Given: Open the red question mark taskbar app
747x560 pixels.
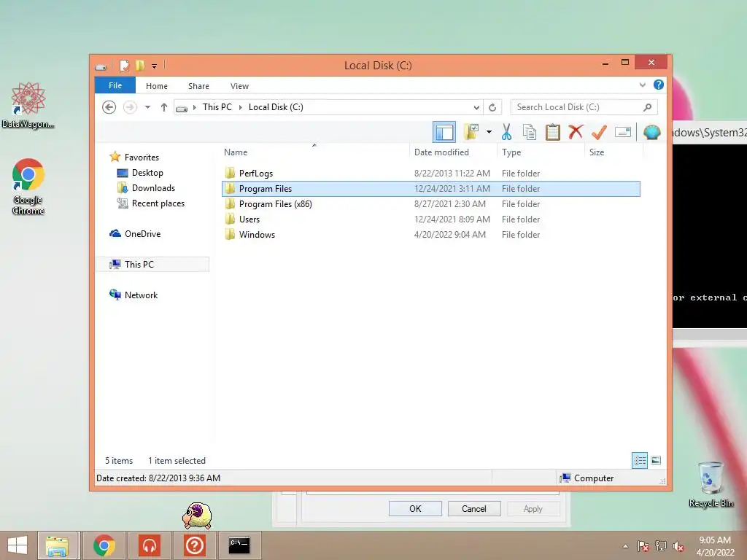Looking at the screenshot, I should pos(194,545).
